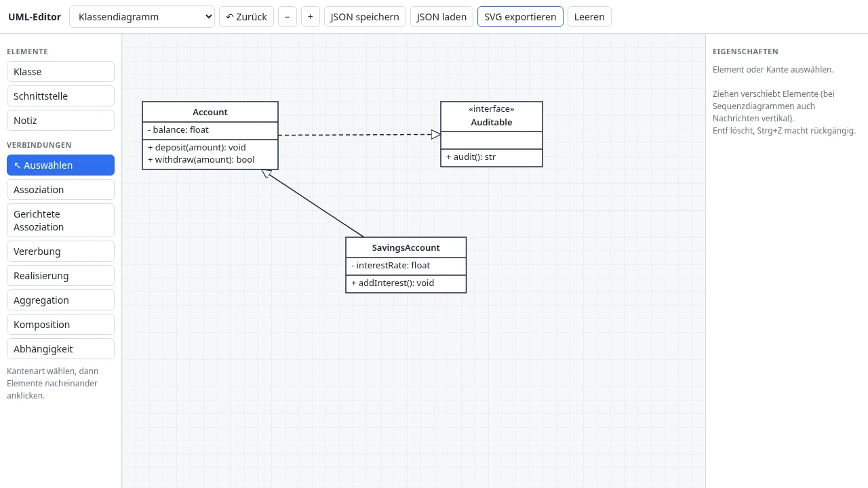This screenshot has height=488, width=868.
Task: Add a Schnittstelle element
Action: coord(60,96)
